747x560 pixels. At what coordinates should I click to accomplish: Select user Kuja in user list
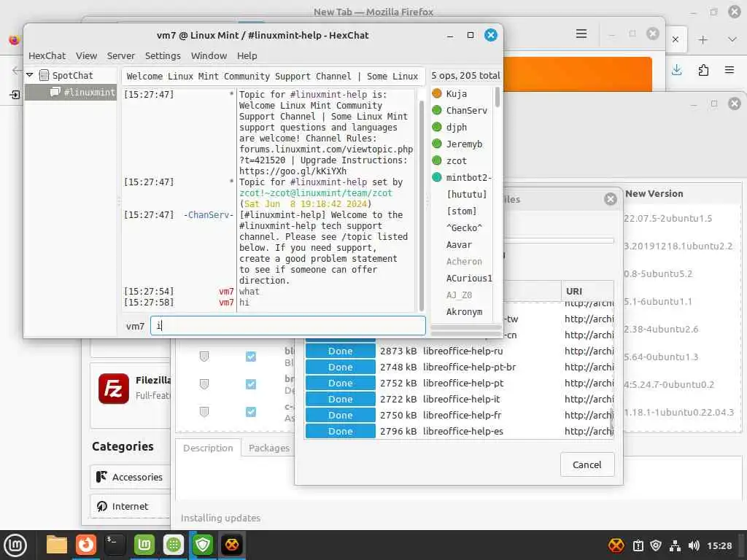pos(456,94)
